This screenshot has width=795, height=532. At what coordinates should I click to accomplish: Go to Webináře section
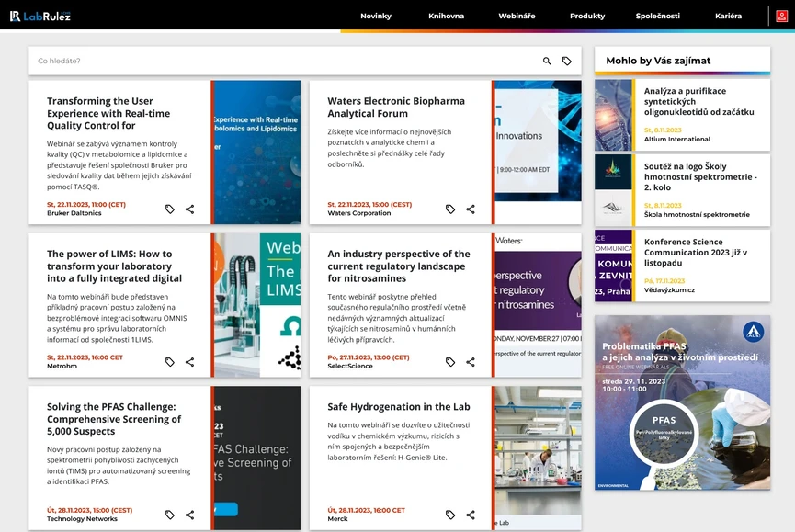517,17
